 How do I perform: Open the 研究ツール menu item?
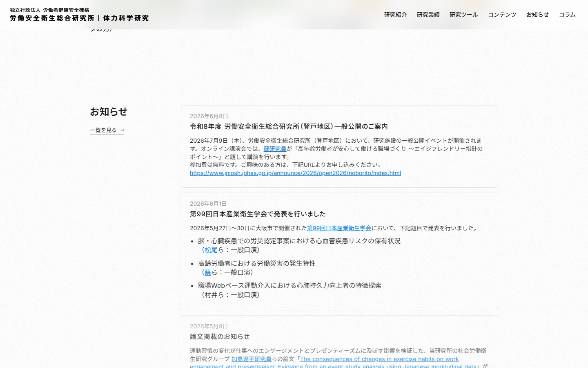pyautogui.click(x=463, y=15)
